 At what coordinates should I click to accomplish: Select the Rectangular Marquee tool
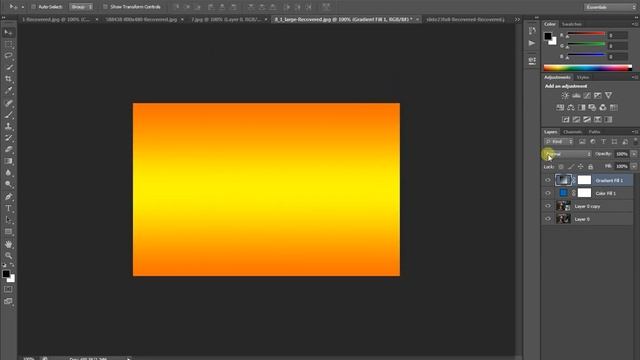pos(9,44)
